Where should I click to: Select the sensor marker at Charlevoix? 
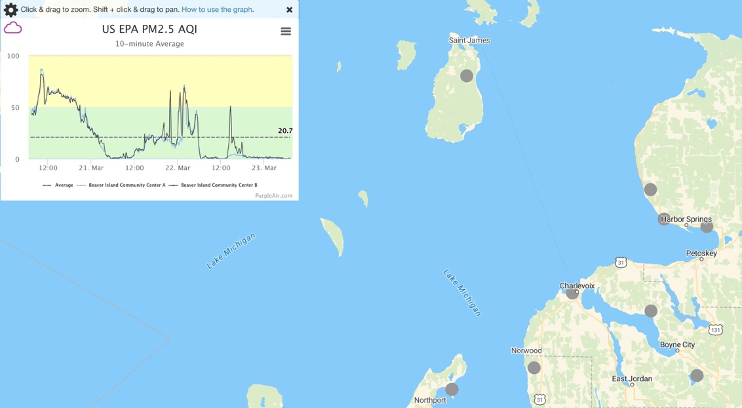coord(572,293)
